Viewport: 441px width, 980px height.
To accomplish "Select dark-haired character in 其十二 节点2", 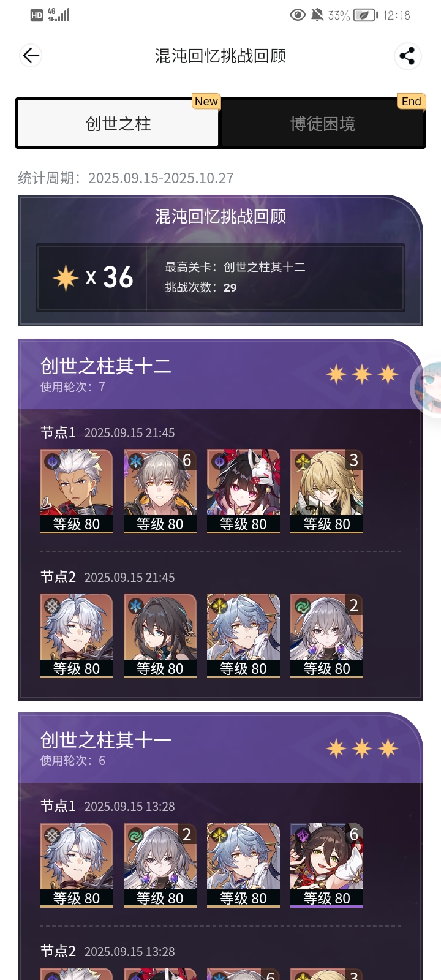I will point(160,636).
